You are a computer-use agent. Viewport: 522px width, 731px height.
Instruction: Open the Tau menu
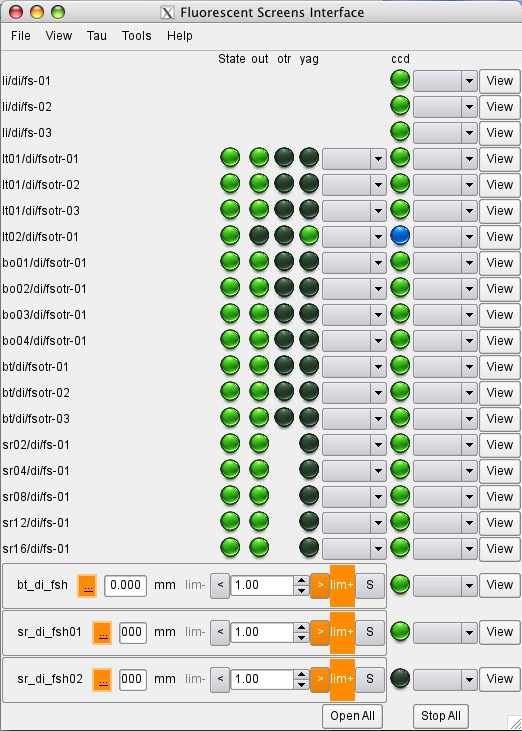click(x=96, y=36)
